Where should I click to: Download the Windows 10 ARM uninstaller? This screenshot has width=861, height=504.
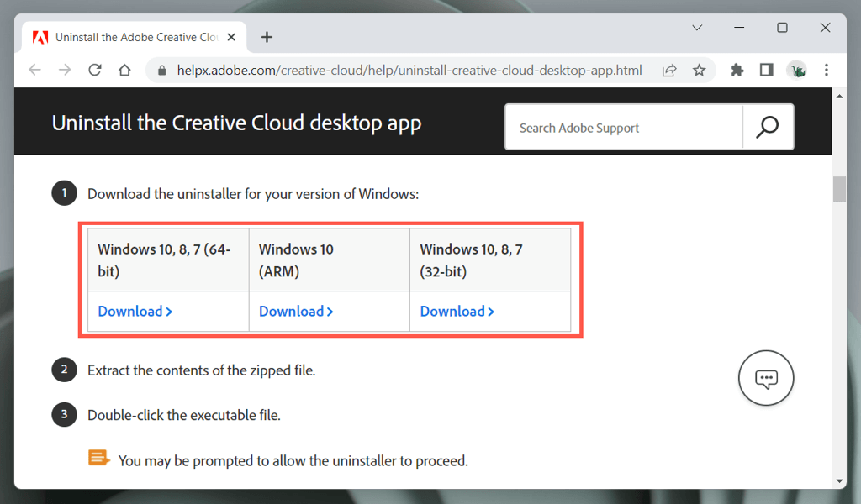pyautogui.click(x=296, y=312)
